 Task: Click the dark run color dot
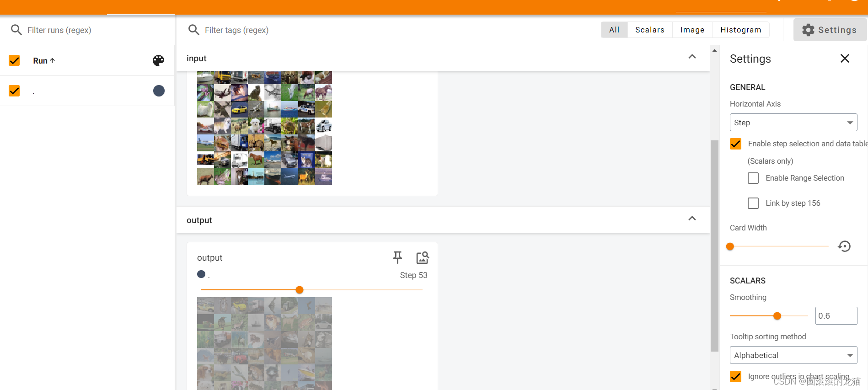pyautogui.click(x=159, y=91)
